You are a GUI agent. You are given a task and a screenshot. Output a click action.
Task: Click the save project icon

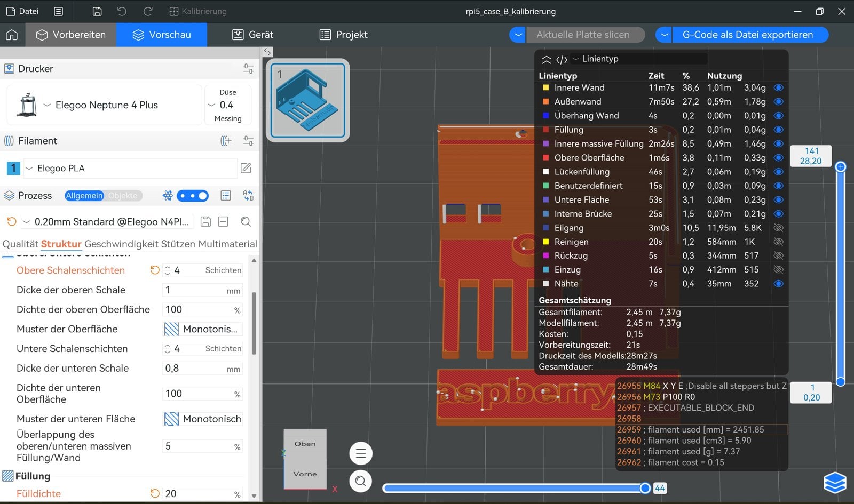(97, 11)
